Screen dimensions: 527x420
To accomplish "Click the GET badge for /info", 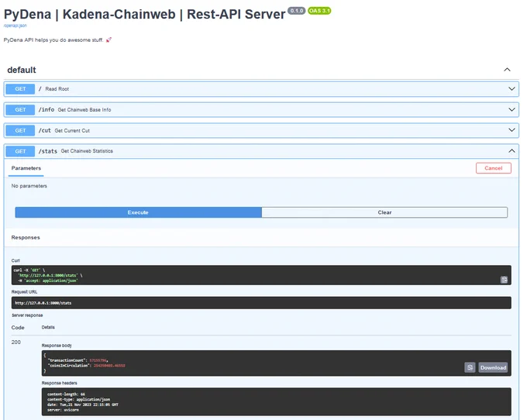I will point(20,110).
